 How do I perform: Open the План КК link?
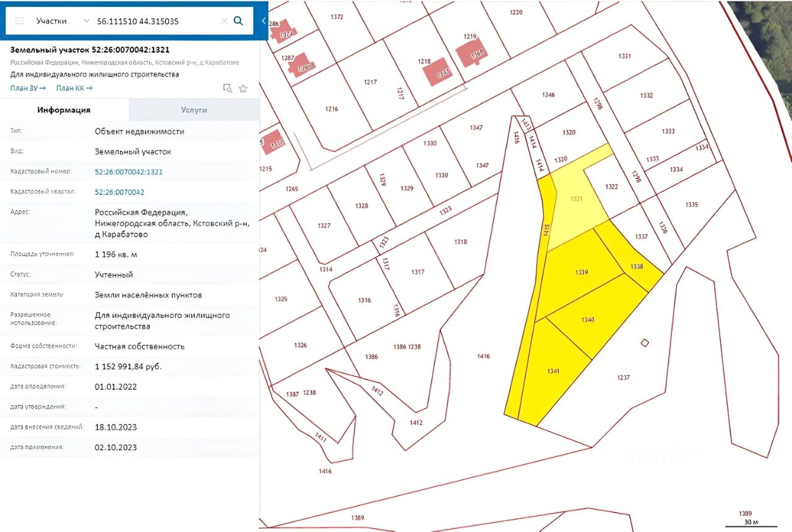74,88
